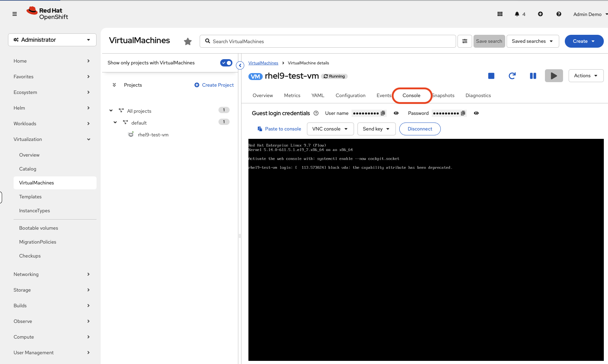The image size is (608, 364).
Task: Show the guest password with eye icon
Action: 476,113
